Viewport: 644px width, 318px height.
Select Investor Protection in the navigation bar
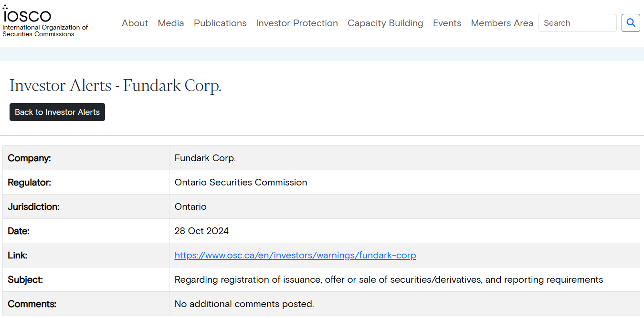tap(297, 23)
